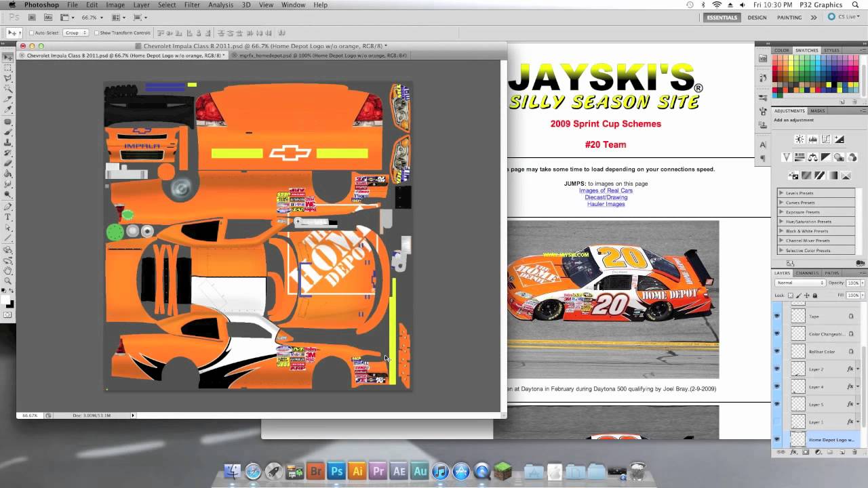Open the Analysis menu
Viewport: 868px width, 488px height.
click(x=220, y=5)
